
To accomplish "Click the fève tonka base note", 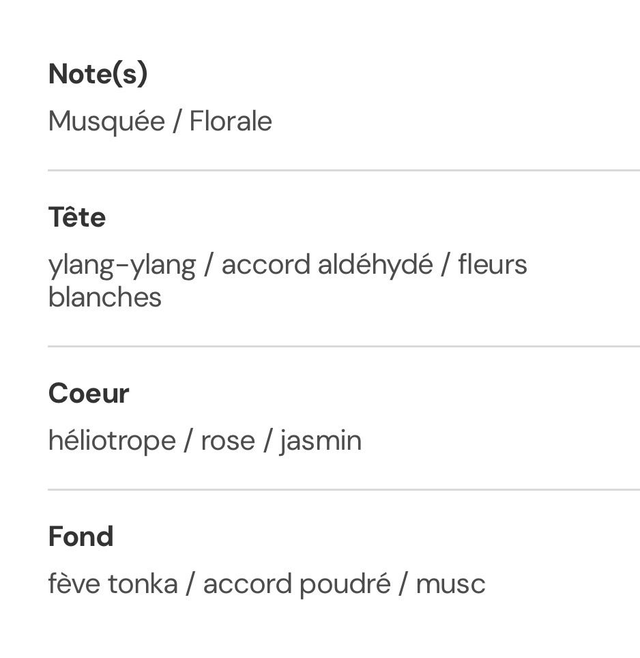I will pos(113,585).
